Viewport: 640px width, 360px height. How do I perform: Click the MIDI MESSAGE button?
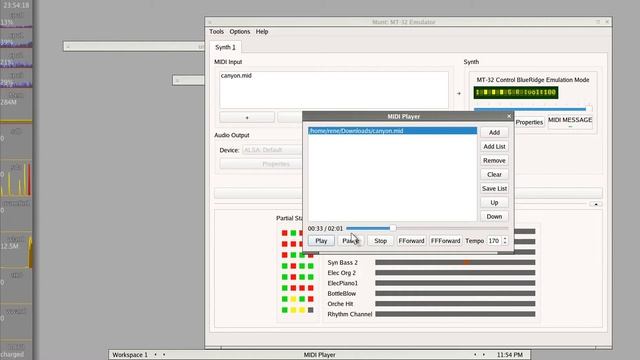[570, 122]
